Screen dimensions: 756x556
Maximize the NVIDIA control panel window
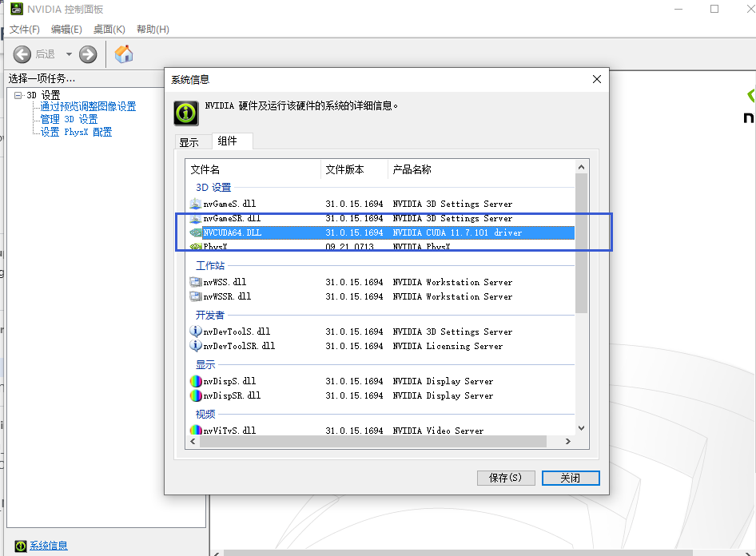pyautogui.click(x=714, y=9)
